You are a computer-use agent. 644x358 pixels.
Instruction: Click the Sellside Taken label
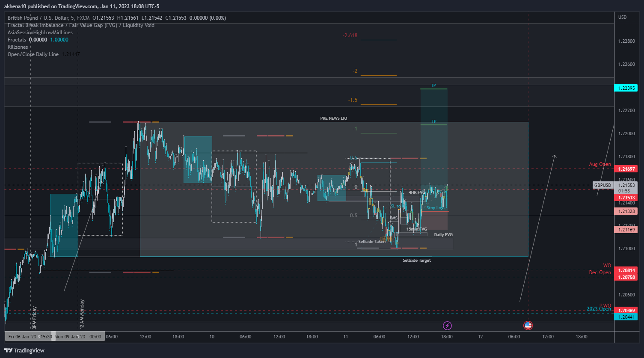point(372,242)
